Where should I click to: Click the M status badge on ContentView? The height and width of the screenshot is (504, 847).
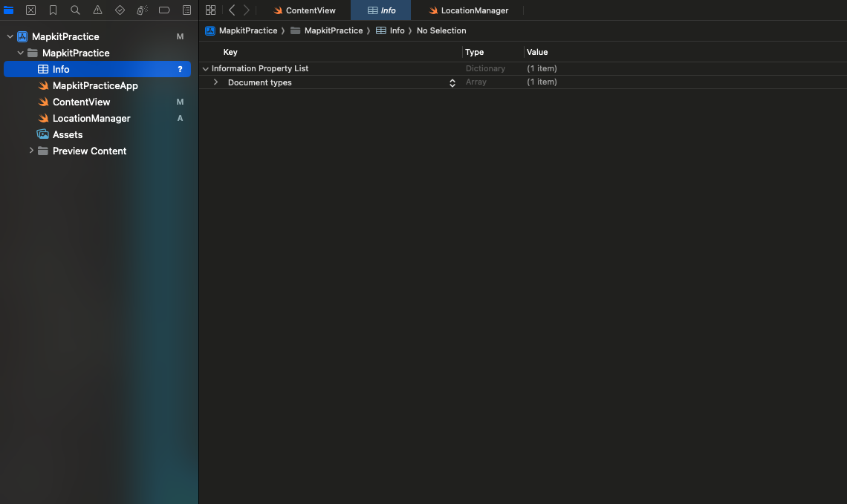tap(180, 102)
